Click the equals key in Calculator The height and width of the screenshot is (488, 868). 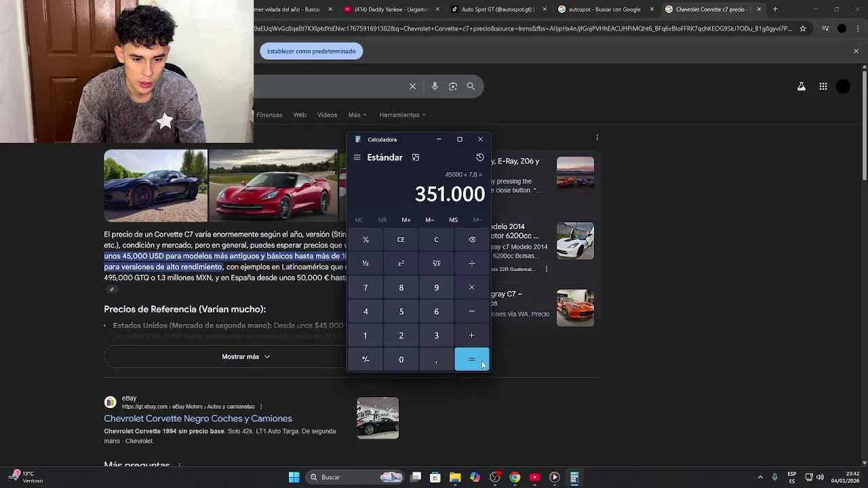[472, 359]
